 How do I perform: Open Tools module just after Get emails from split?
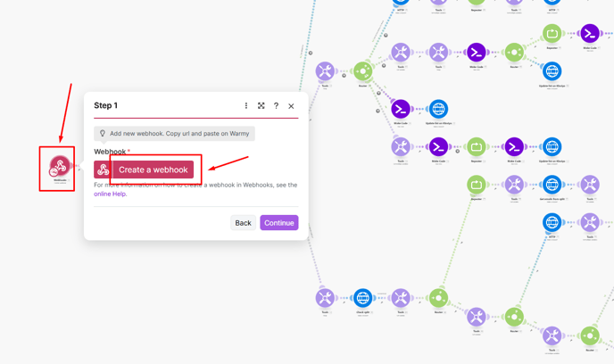coord(590,185)
